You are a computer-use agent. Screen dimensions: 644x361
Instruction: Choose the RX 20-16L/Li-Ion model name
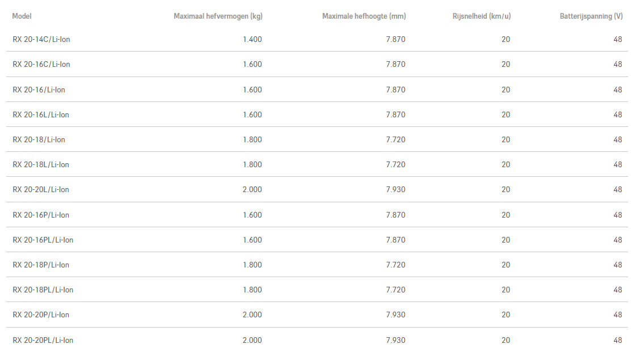[x=41, y=114]
